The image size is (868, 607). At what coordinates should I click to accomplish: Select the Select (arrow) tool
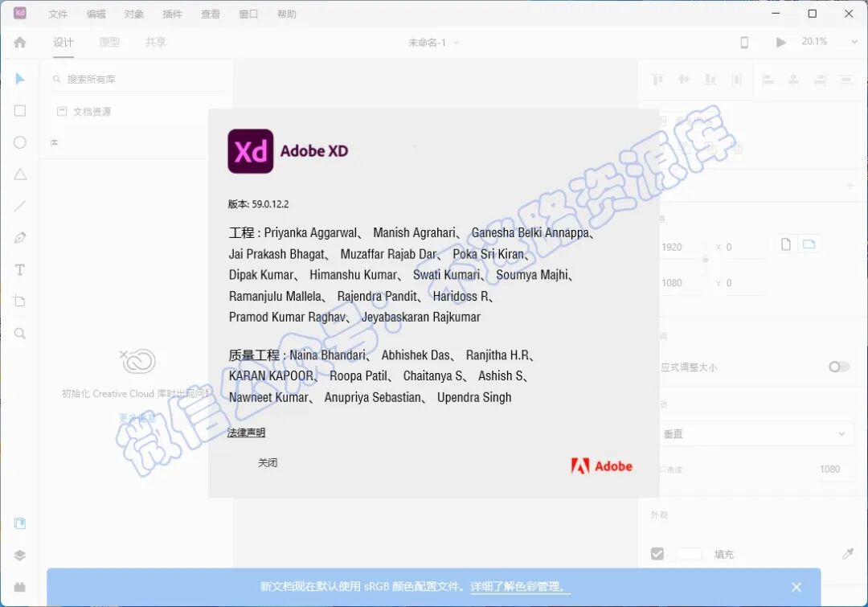(20, 80)
